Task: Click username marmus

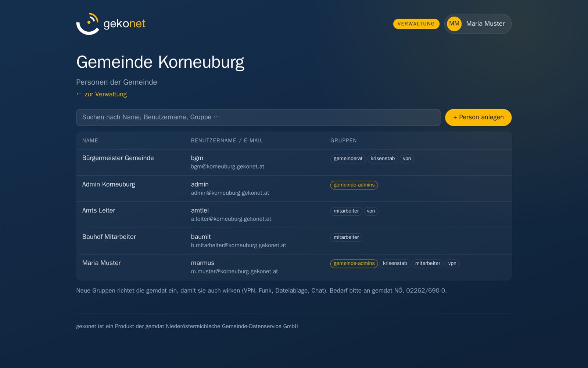Action: [x=202, y=263]
